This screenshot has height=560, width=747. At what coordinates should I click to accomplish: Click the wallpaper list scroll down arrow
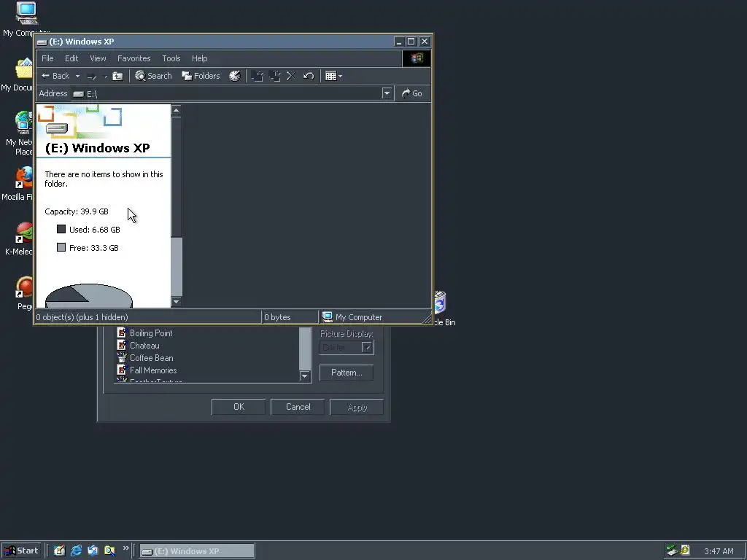pyautogui.click(x=305, y=376)
